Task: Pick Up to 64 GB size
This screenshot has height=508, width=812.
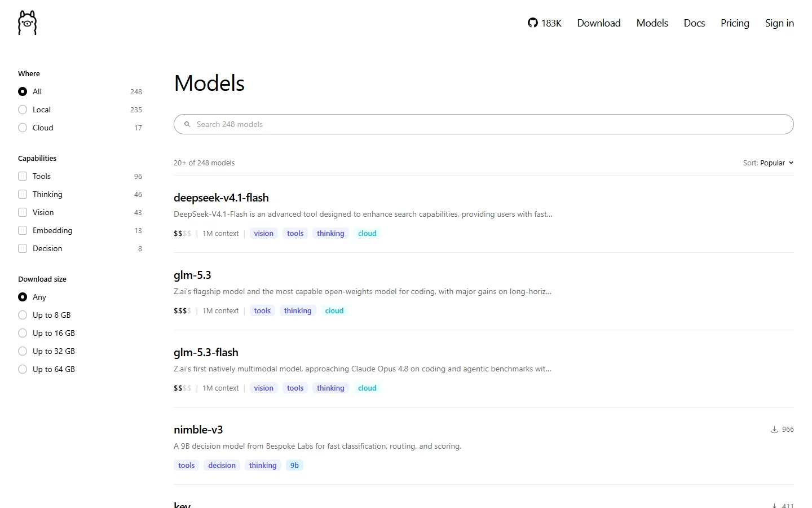Action: [x=23, y=369]
